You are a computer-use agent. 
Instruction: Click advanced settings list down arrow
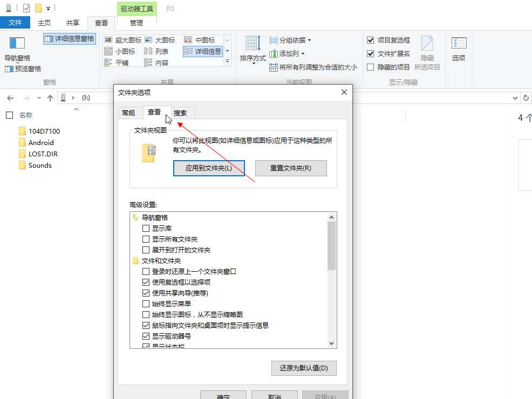(x=331, y=343)
